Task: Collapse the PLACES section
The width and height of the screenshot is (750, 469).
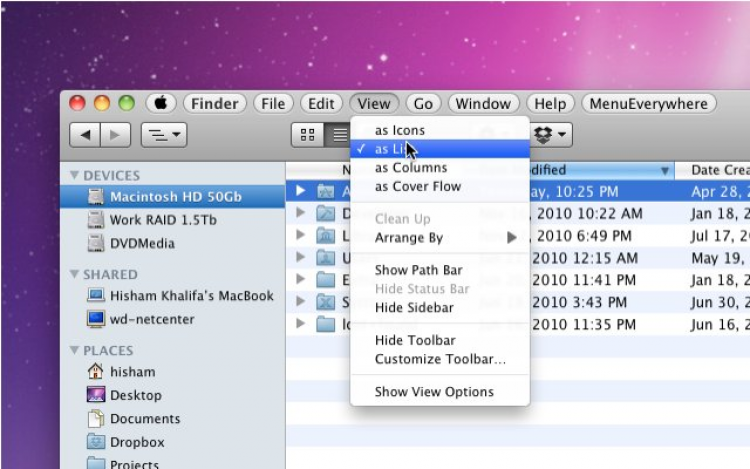Action: (74, 350)
